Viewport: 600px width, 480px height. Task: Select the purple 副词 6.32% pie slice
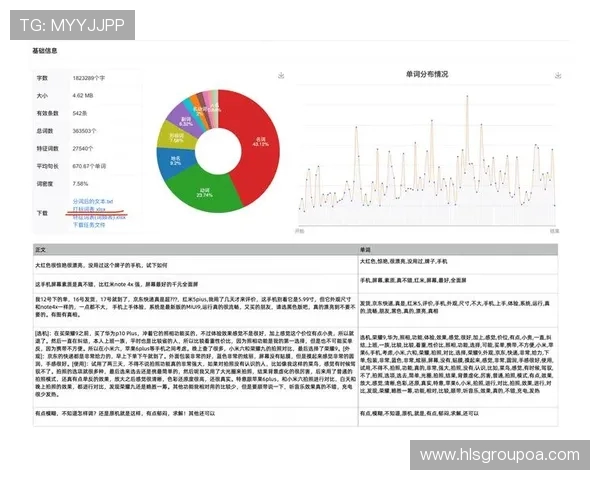[185, 122]
